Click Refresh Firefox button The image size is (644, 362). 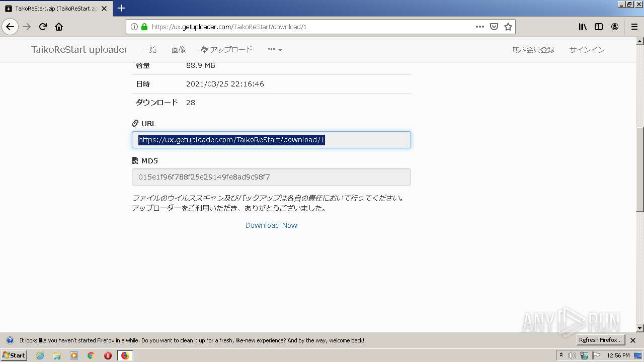[x=600, y=340]
